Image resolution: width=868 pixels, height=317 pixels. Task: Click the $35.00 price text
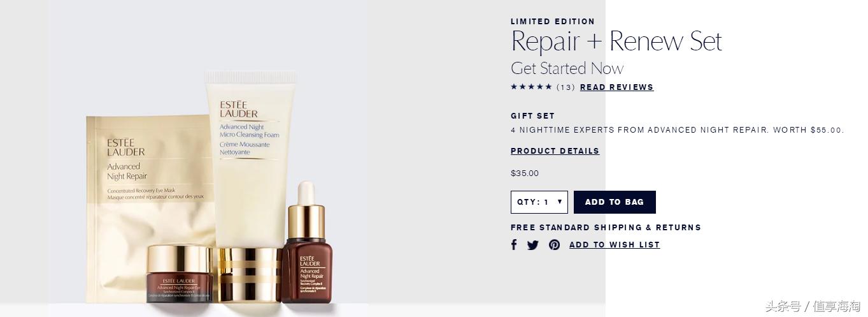pos(525,173)
